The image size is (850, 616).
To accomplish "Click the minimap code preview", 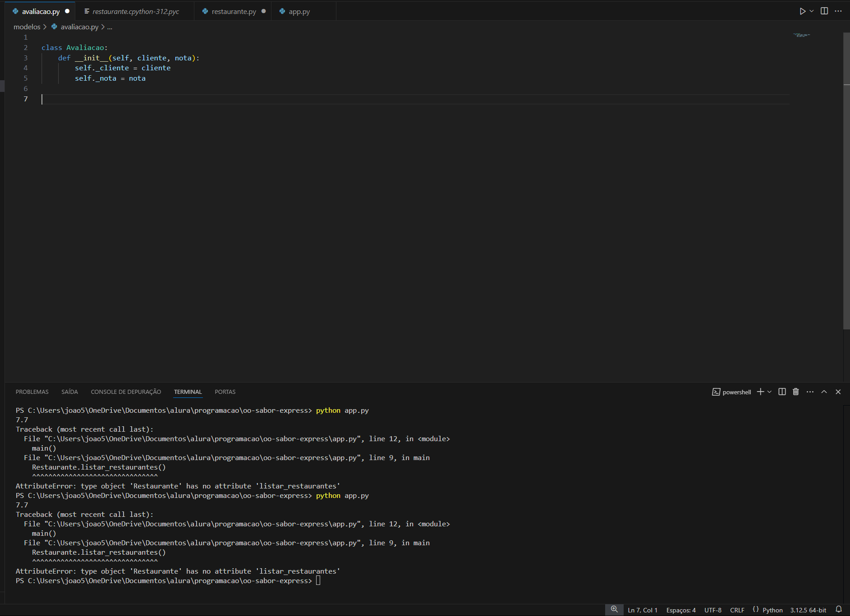I will point(802,35).
